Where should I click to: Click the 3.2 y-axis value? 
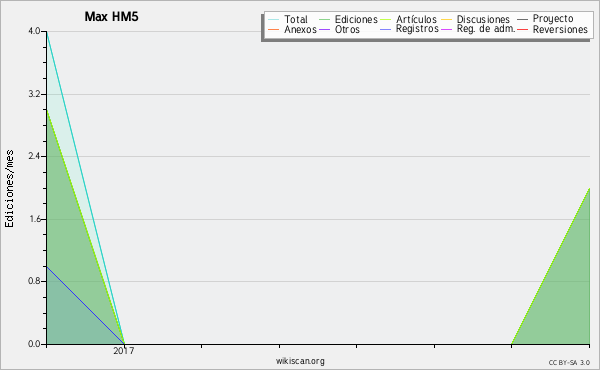[34, 94]
